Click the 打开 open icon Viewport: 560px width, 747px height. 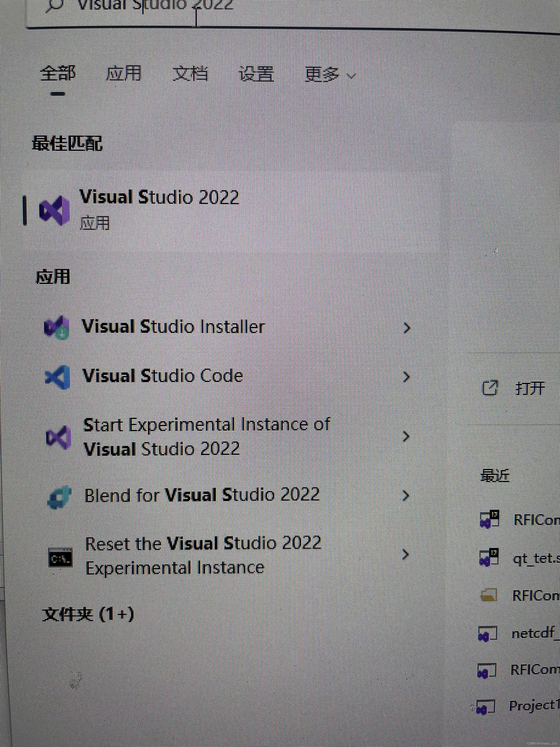[x=490, y=388]
